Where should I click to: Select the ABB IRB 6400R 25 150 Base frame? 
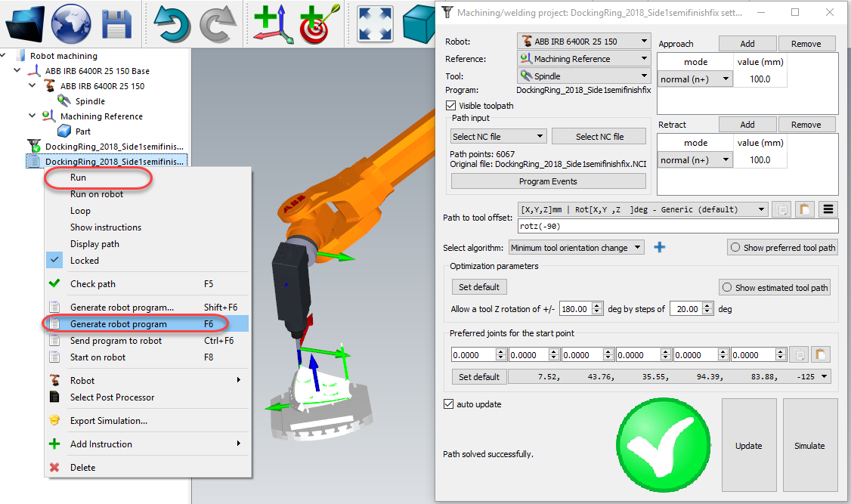[97, 70]
